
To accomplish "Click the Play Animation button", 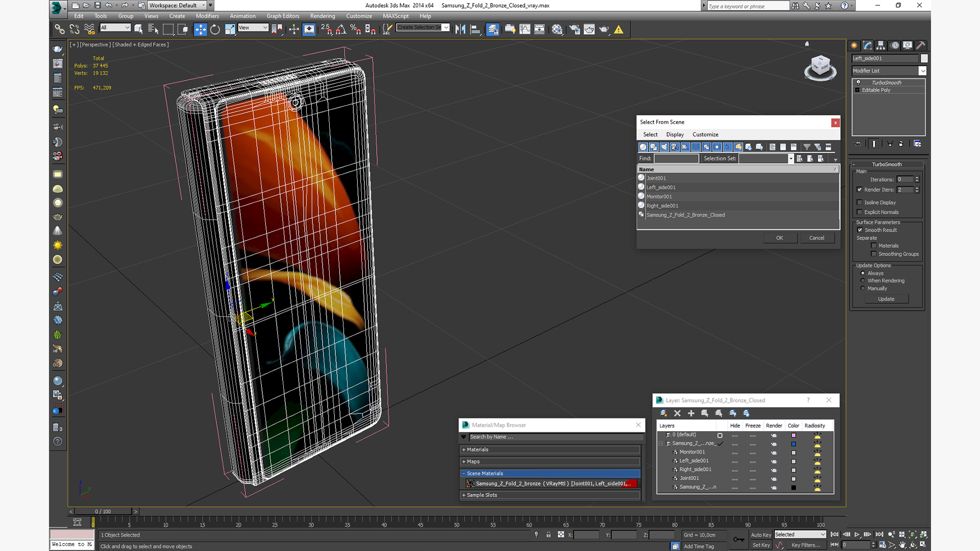I will (857, 535).
